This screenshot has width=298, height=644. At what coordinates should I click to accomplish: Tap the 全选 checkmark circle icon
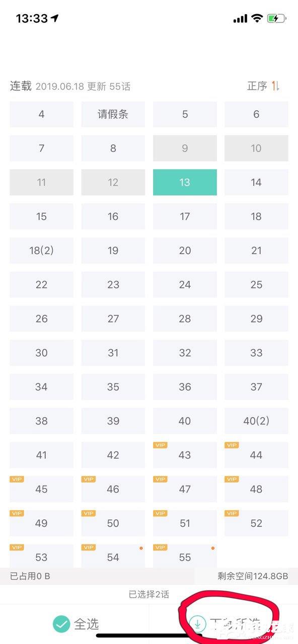tap(61, 624)
